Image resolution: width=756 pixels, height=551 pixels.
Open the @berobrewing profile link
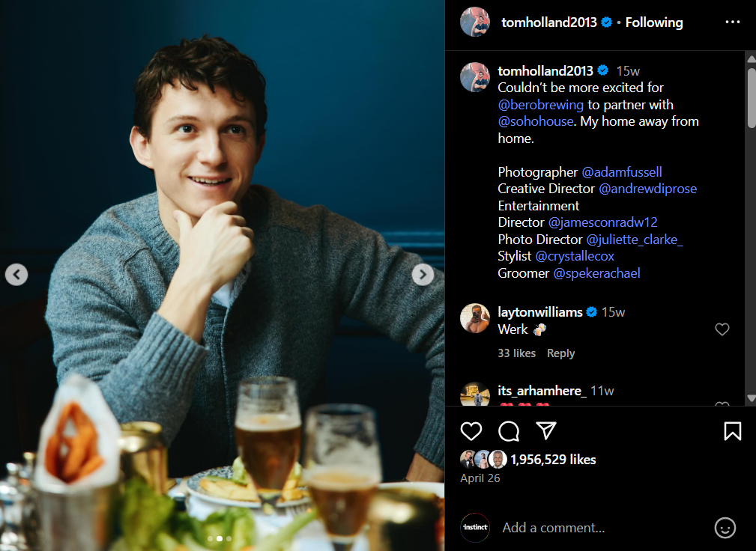click(x=540, y=104)
